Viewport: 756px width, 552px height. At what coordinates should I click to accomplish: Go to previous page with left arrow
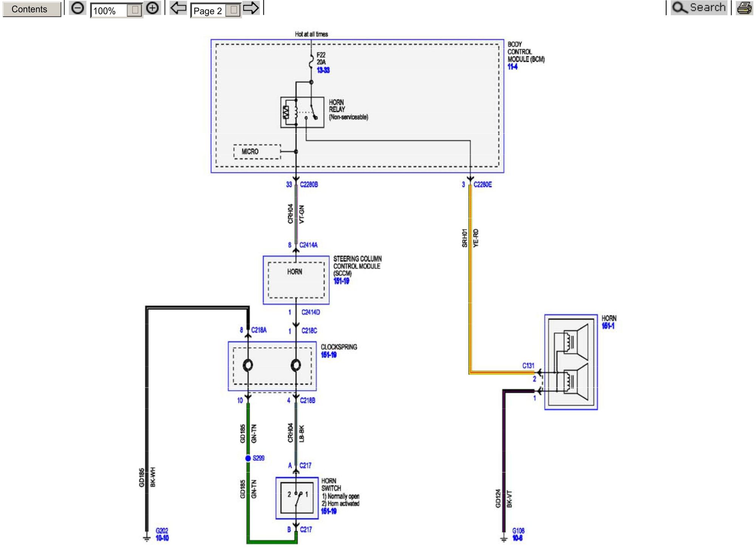point(178,8)
